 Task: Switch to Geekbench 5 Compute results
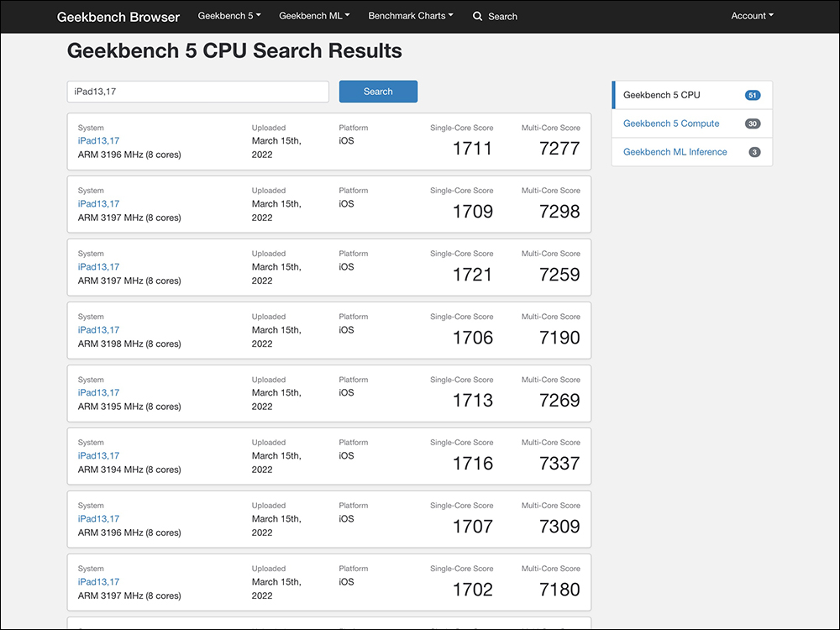[x=671, y=123]
